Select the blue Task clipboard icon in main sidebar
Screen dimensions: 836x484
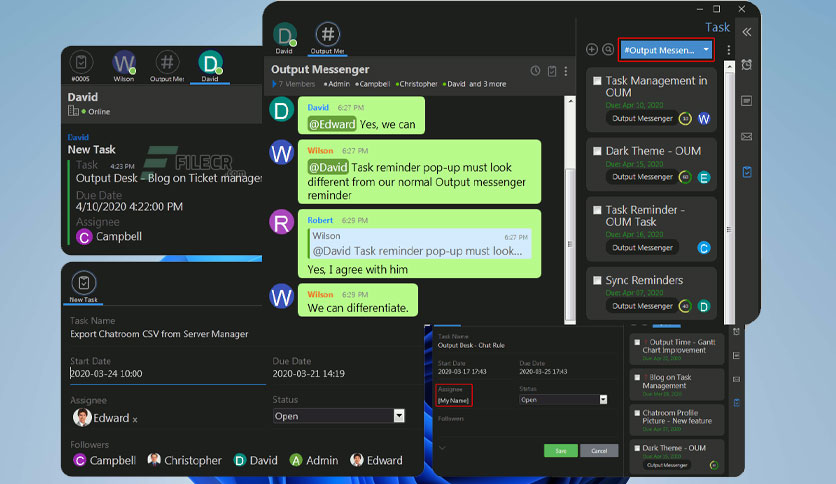coord(747,172)
